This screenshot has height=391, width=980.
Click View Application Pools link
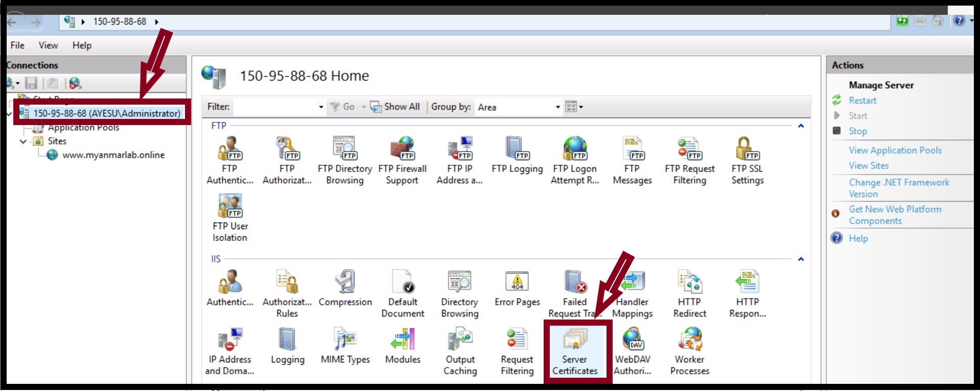point(895,150)
